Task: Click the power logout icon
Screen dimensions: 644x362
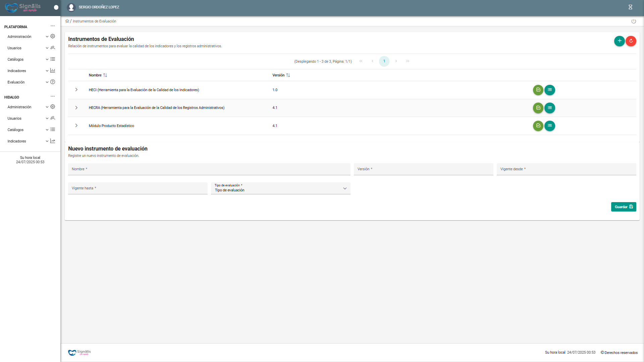Action: click(x=634, y=21)
